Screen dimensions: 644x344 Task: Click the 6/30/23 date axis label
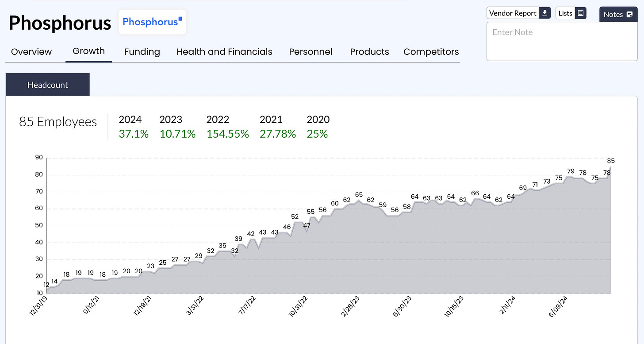point(402,305)
